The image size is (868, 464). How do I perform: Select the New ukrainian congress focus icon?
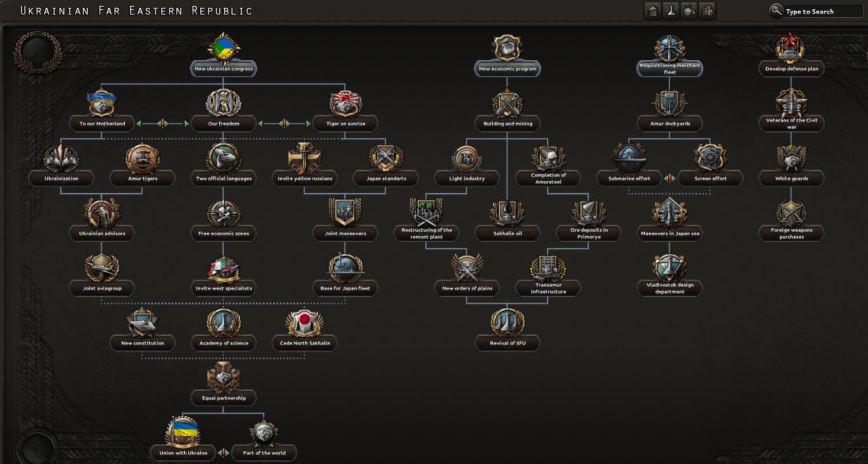click(x=224, y=48)
